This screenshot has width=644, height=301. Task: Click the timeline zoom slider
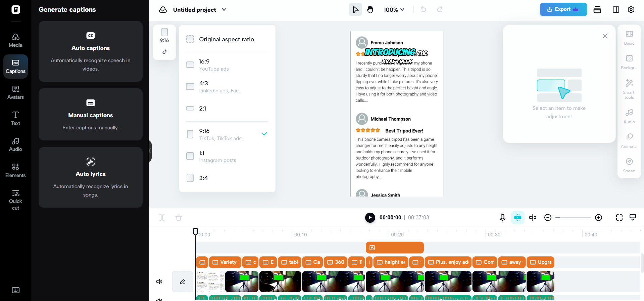[x=573, y=218]
